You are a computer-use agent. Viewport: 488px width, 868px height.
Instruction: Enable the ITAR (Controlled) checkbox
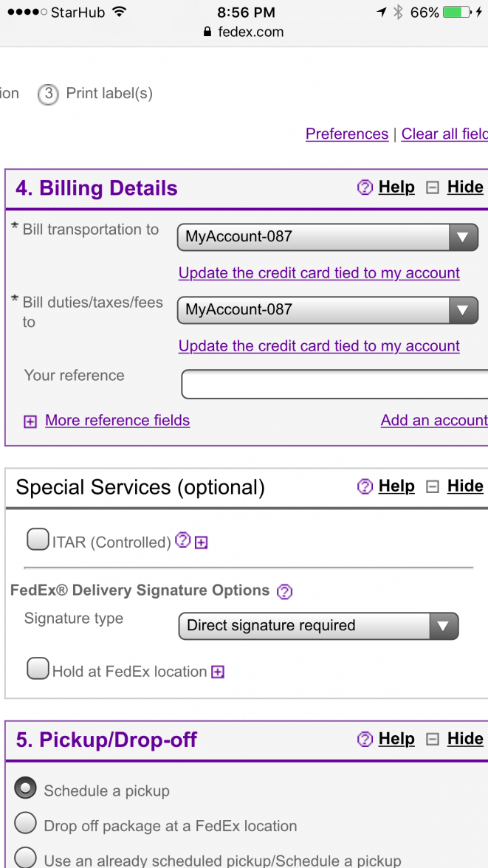click(x=38, y=540)
